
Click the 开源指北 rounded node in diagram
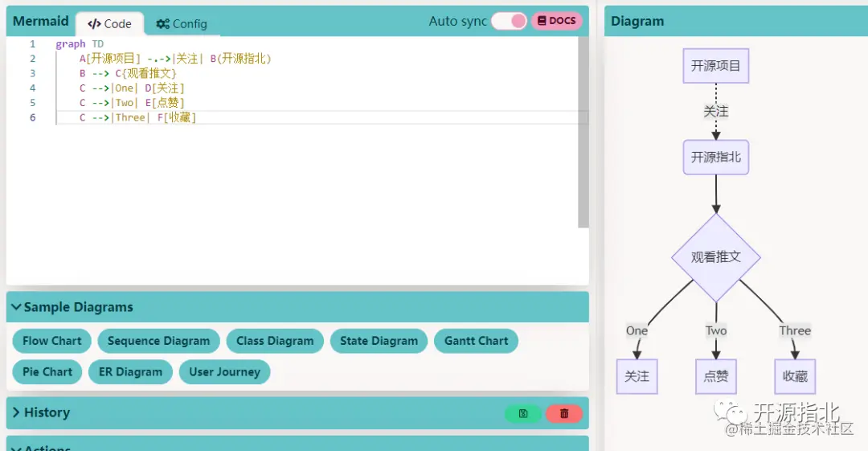716,158
